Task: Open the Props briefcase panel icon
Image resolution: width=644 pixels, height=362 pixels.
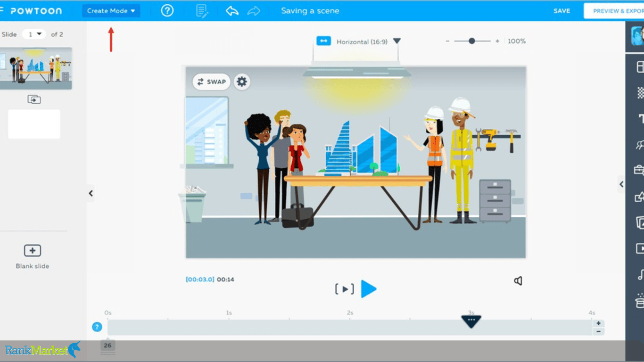Action: 639,170
